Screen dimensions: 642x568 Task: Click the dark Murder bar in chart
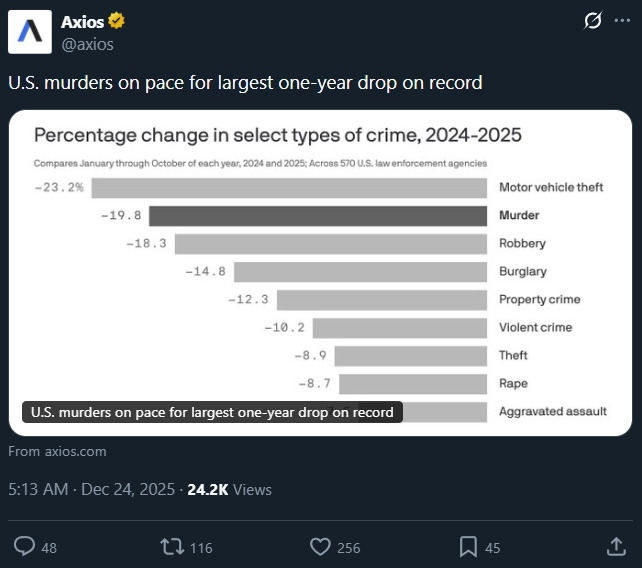318,215
